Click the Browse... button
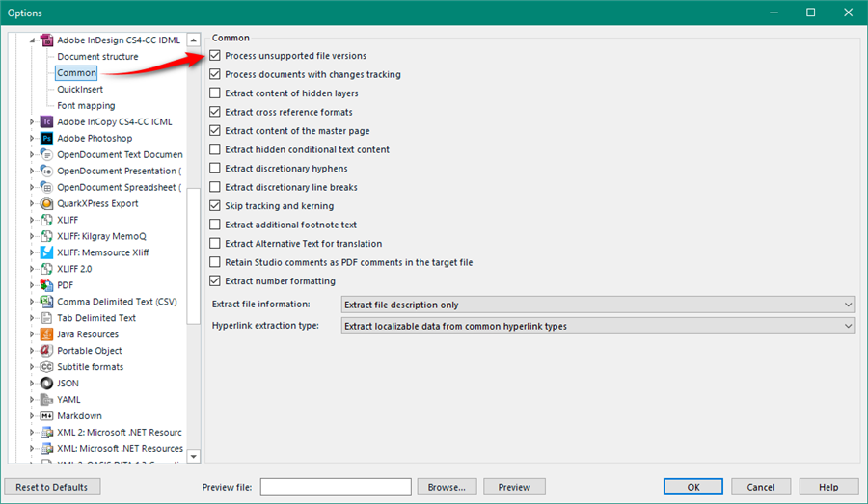The width and height of the screenshot is (868, 504). click(447, 487)
